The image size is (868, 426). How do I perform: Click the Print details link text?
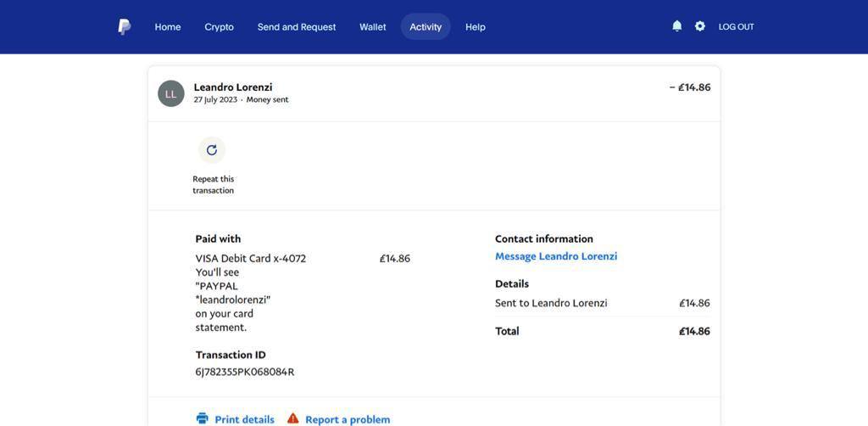click(x=244, y=419)
